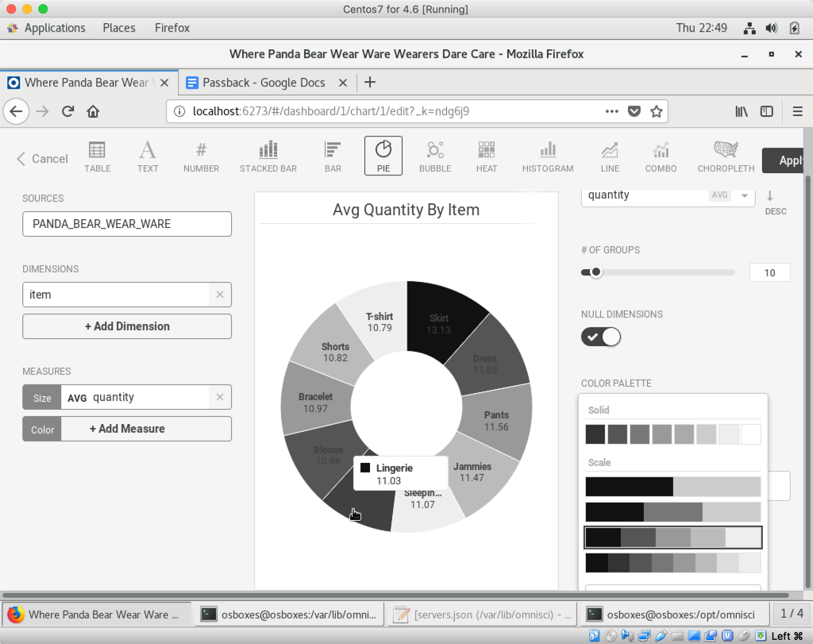Pick the Histogram chart type
The height and width of the screenshot is (644, 813).
(x=547, y=155)
